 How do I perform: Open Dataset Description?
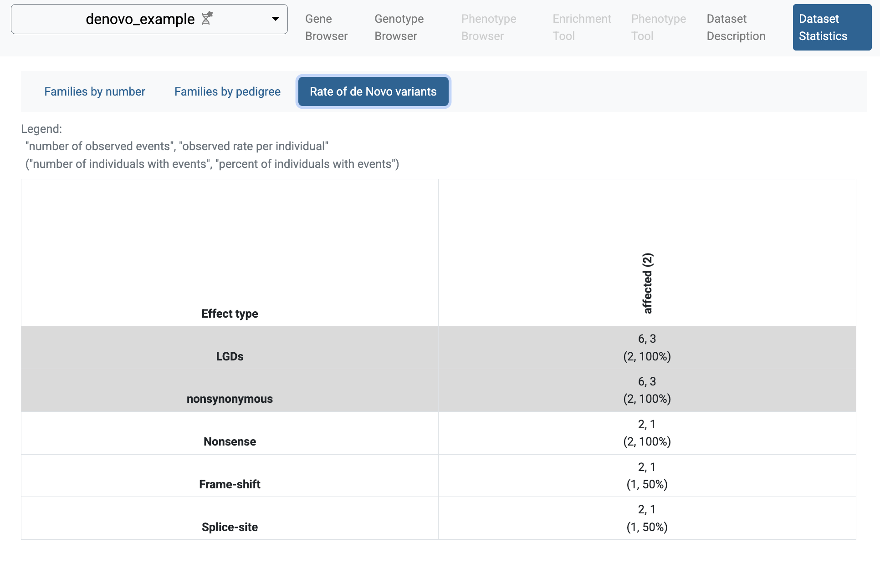point(735,27)
